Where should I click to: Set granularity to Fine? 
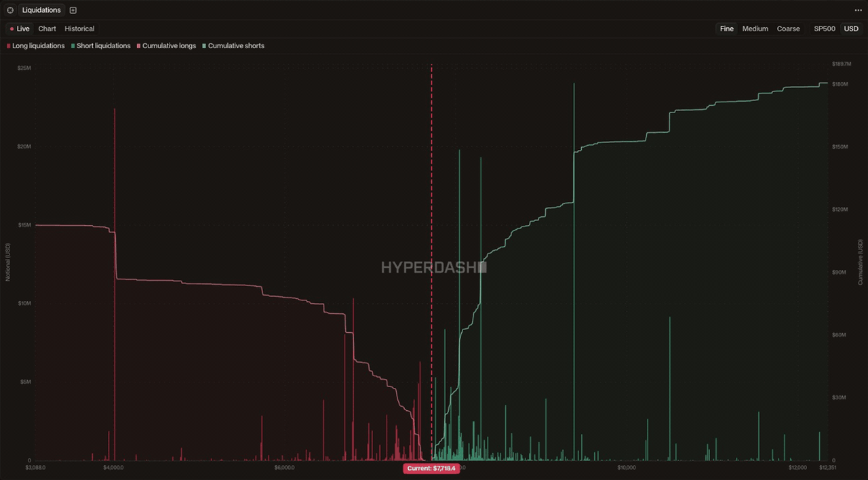pyautogui.click(x=727, y=28)
